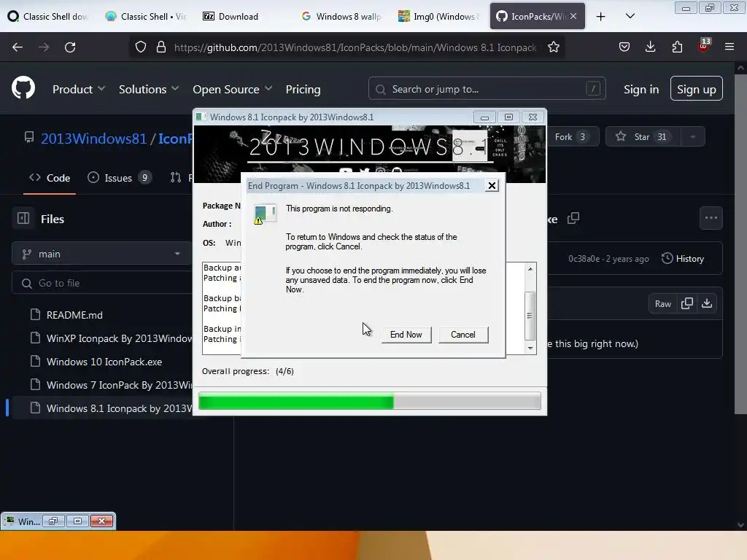
Task: Focus the Search or jump to field
Action: 487,89
